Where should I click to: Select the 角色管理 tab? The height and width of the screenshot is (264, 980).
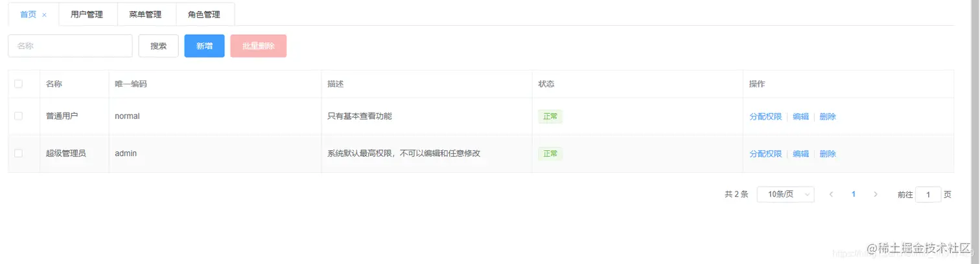click(204, 14)
